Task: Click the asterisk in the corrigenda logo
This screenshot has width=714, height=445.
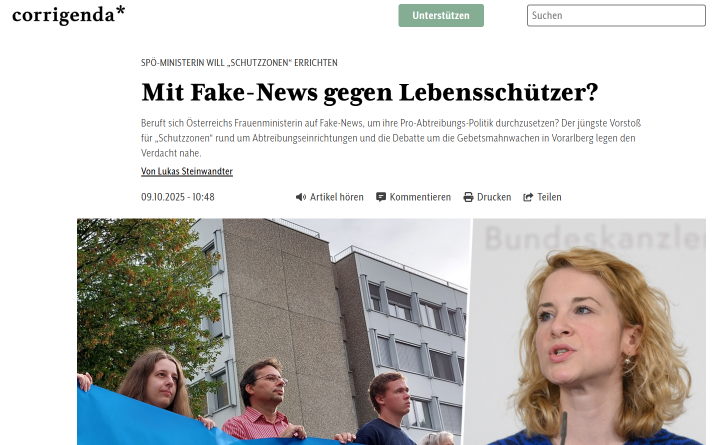Action: pos(120,10)
